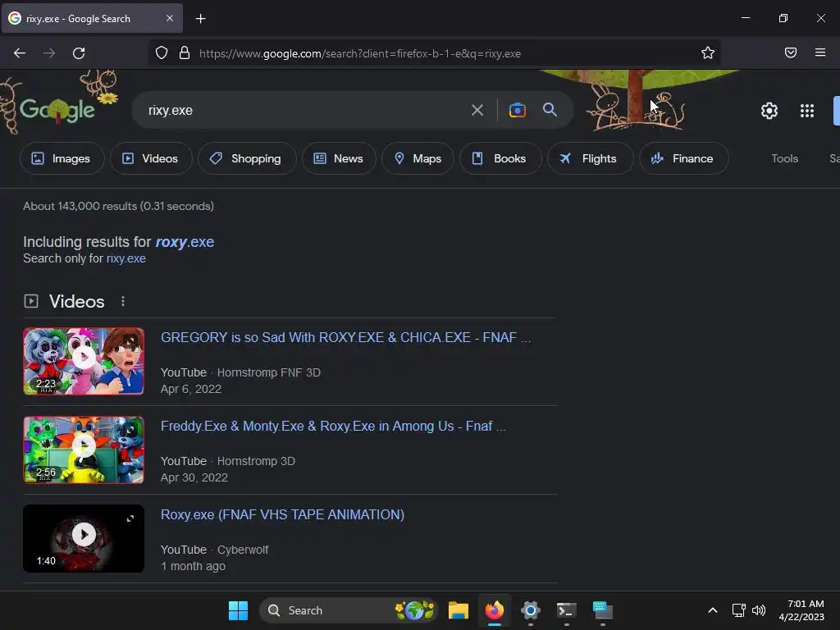Switch to Finance results

(x=683, y=158)
